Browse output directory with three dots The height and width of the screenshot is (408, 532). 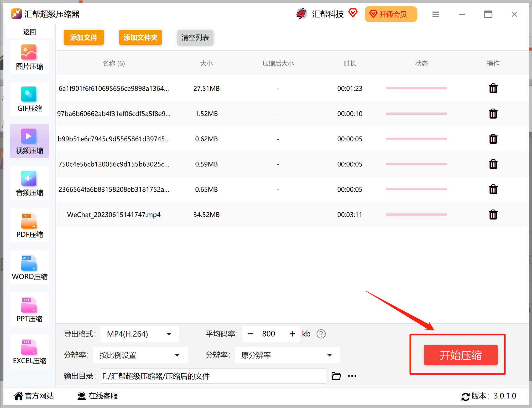point(352,376)
